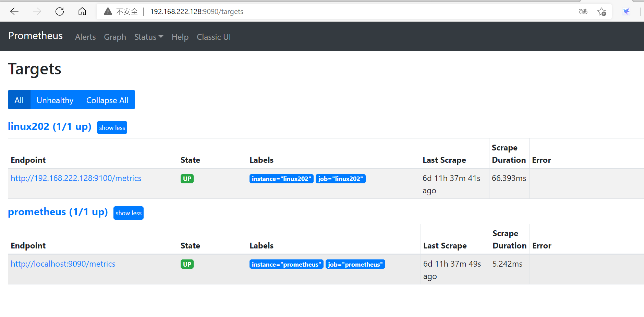Open the translate icon in address bar
Image resolution: width=644 pixels, height=317 pixels.
[x=583, y=12]
